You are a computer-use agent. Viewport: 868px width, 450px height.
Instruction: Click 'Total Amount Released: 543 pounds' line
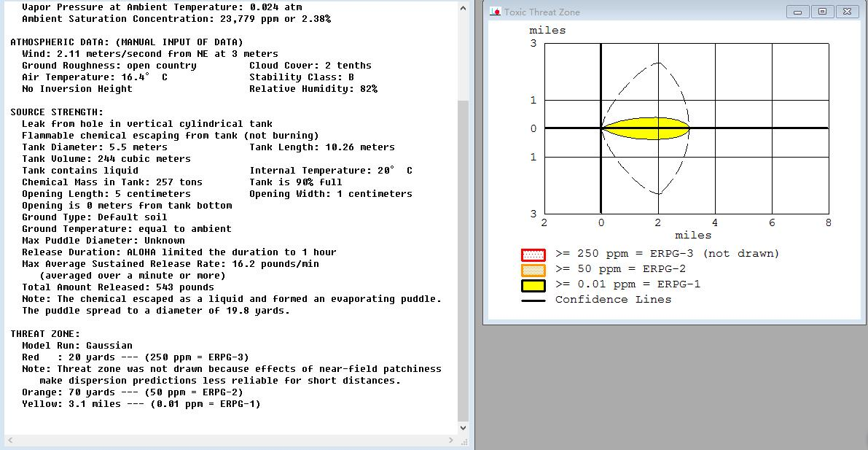click(x=118, y=287)
